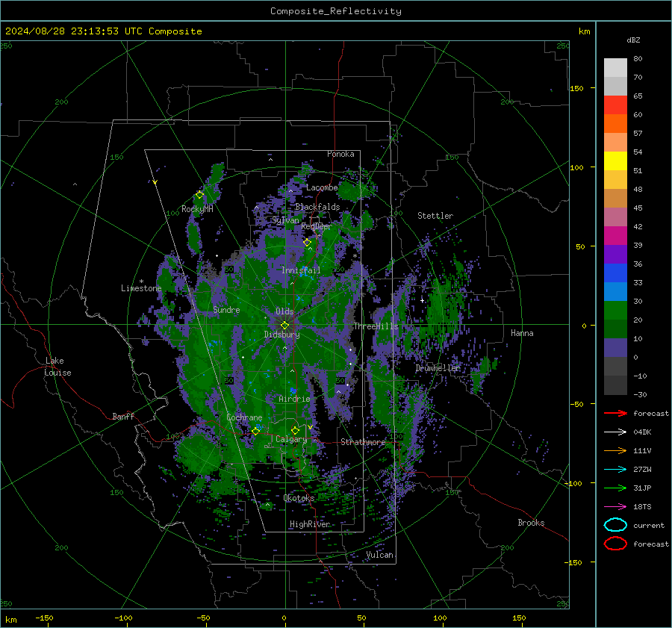The height and width of the screenshot is (628, 672).
Task: Click the 0 dBZ purple color swatch
Action: pos(615,348)
